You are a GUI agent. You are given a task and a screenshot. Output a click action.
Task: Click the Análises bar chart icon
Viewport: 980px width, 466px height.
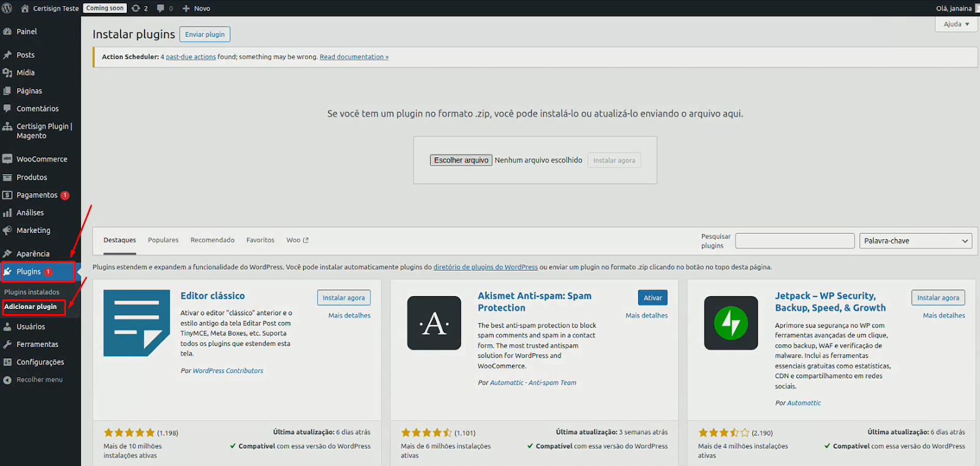coord(7,213)
